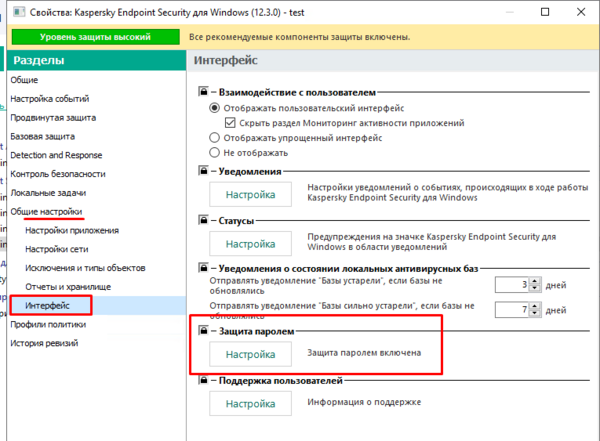Open Настройки приложения subsection
The height and width of the screenshot is (441, 600).
pos(72,230)
